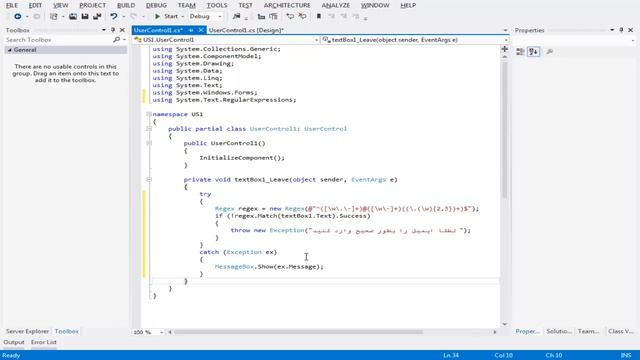Open the BUILD menu
The width and height of the screenshot is (640, 360).
click(126, 5)
